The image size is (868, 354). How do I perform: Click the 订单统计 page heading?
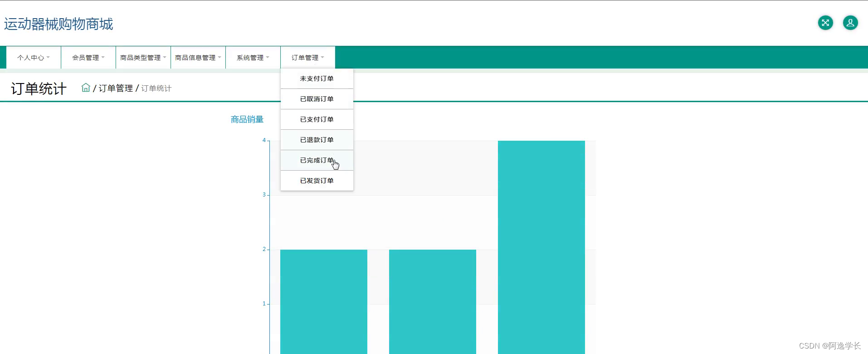point(39,88)
